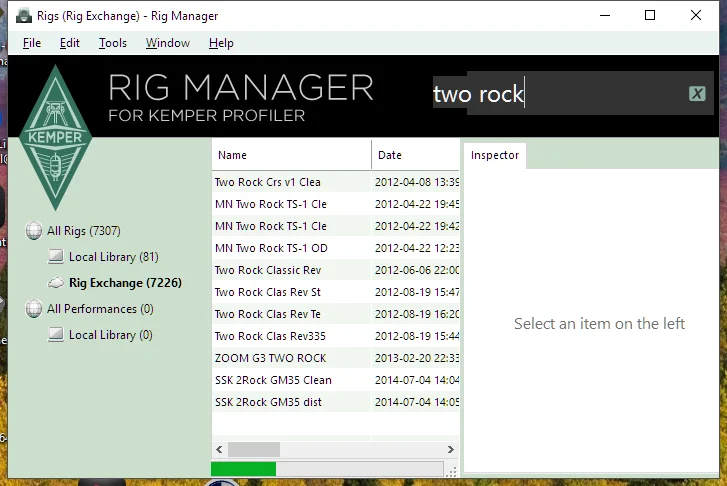Click the All Rigs globe icon
This screenshot has height=486, width=727.
[x=34, y=232]
